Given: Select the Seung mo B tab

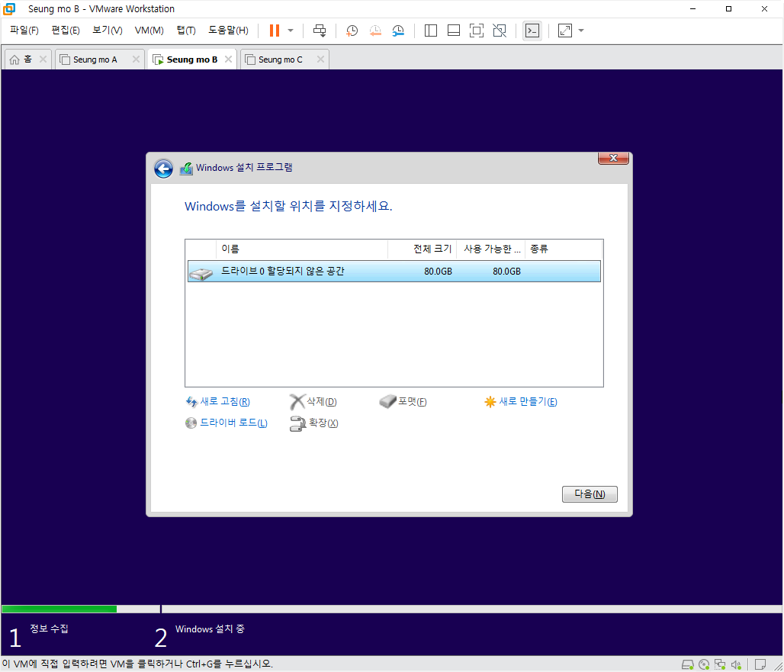Looking at the screenshot, I should [x=192, y=59].
